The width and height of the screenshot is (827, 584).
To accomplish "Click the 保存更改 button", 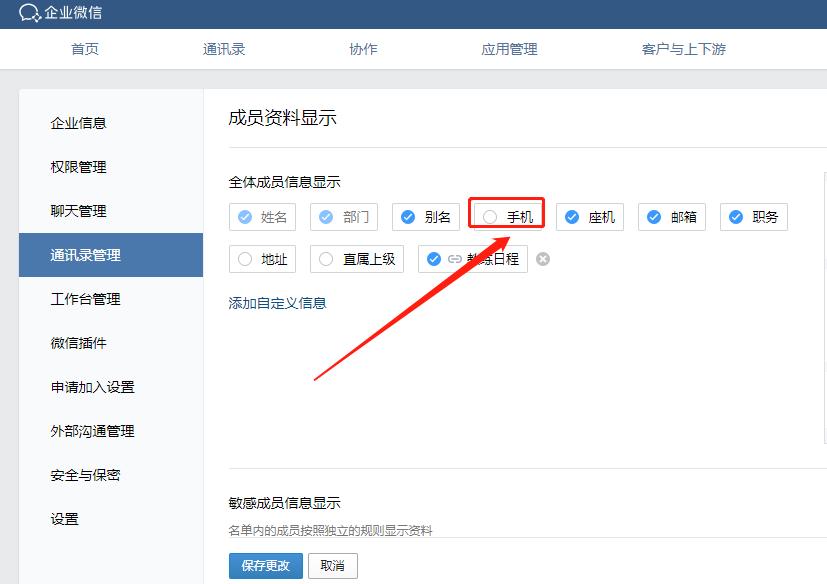I will pos(265,565).
